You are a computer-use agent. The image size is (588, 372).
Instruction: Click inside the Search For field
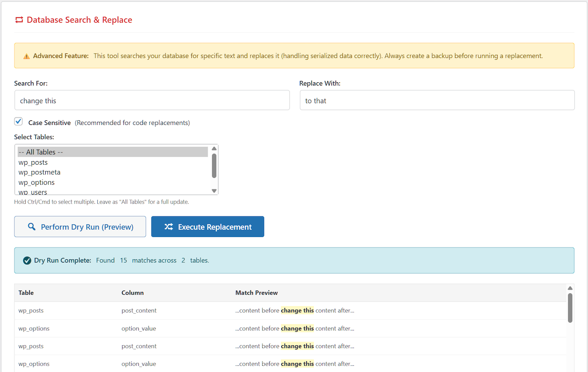tap(152, 100)
